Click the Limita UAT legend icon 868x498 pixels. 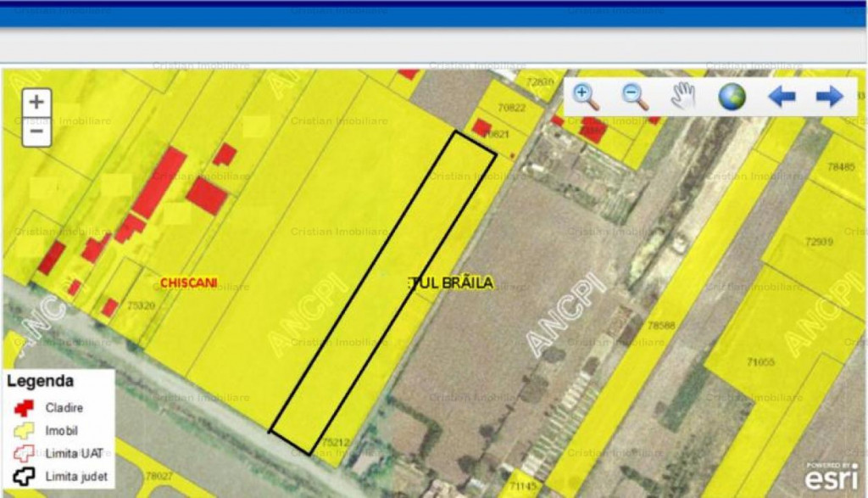tap(24, 453)
